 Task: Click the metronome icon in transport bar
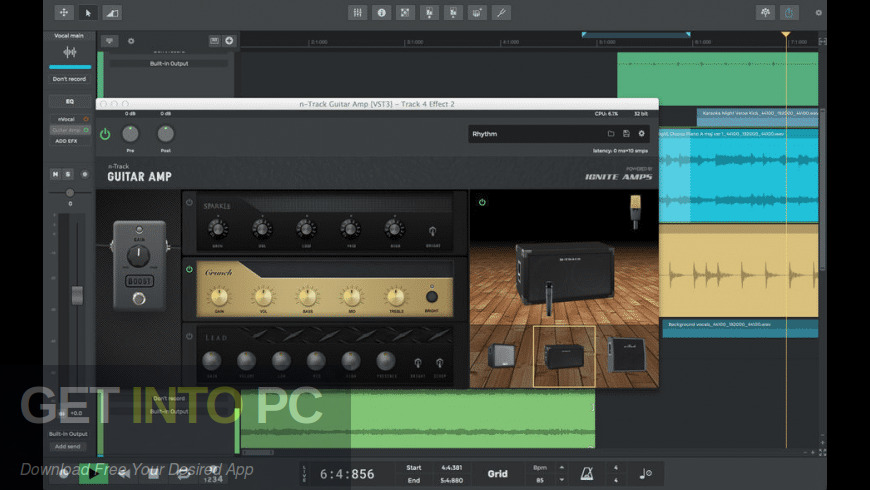pos(586,473)
